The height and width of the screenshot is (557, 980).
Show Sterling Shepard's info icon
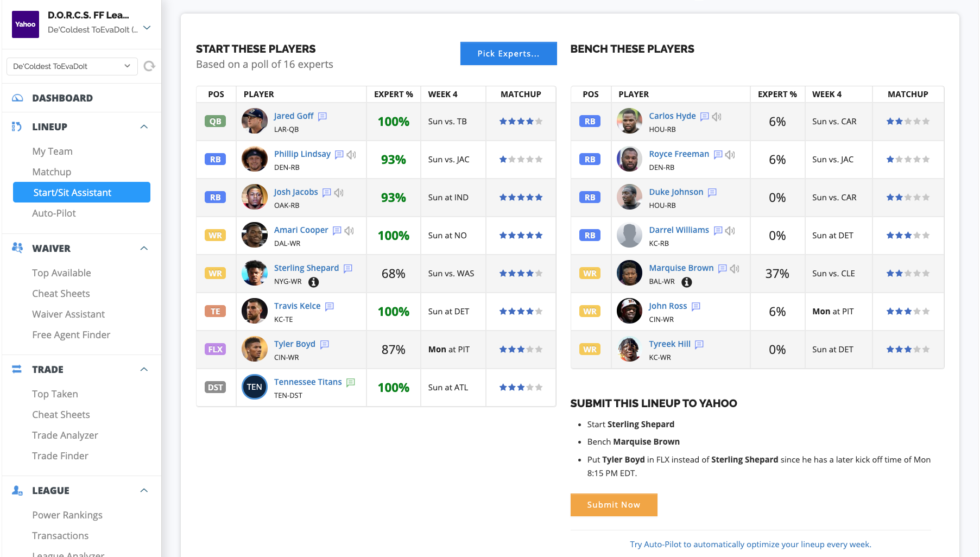(314, 282)
